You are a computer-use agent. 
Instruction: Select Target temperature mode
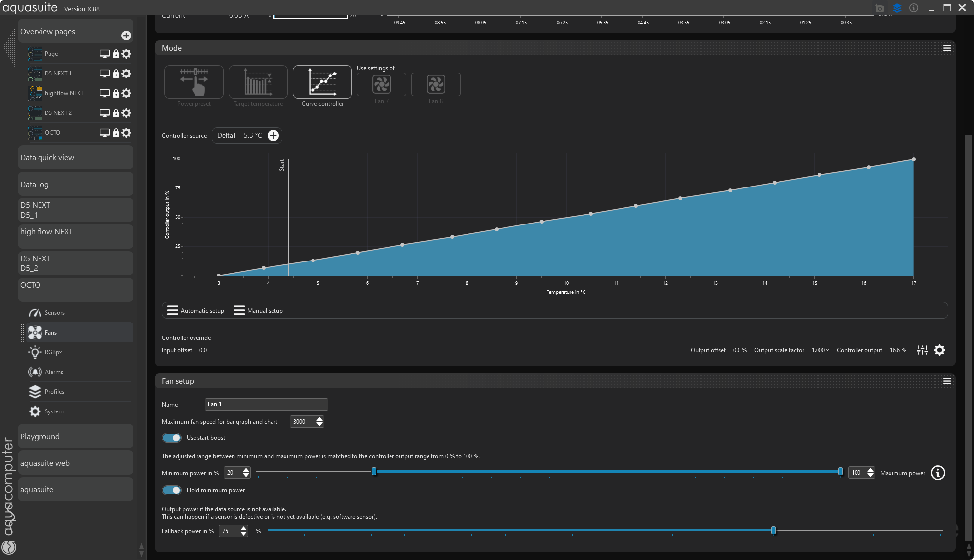point(258,82)
